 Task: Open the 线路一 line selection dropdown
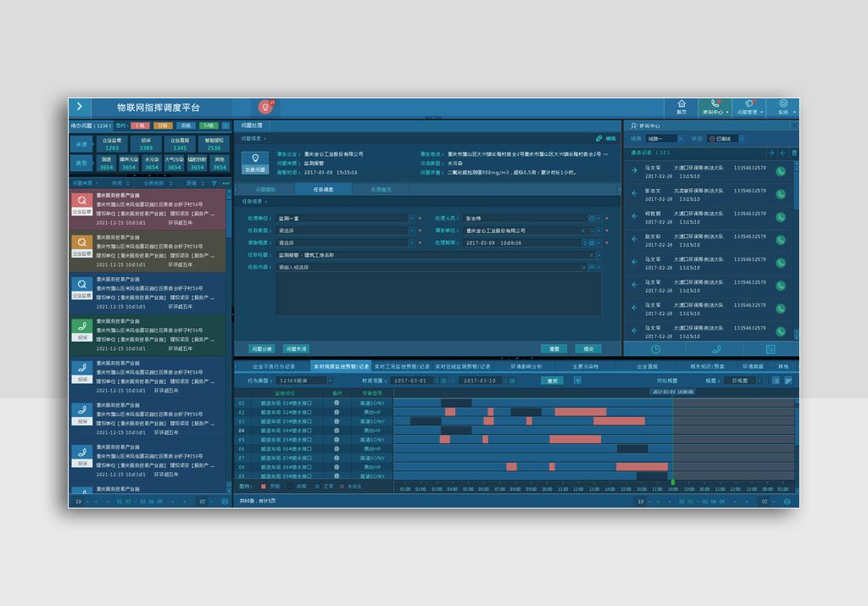(x=664, y=138)
